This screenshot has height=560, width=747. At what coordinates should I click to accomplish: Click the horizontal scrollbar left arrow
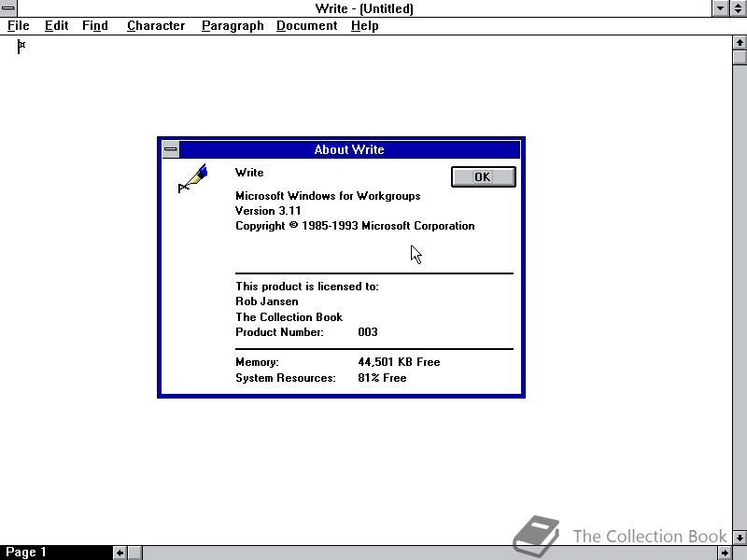click(x=120, y=553)
